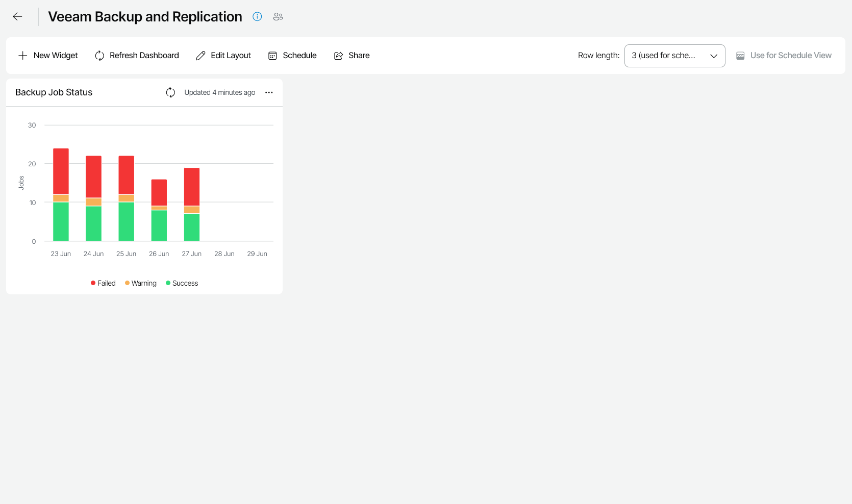Refresh the Backup Job Status widget
The image size is (852, 504).
tap(170, 92)
